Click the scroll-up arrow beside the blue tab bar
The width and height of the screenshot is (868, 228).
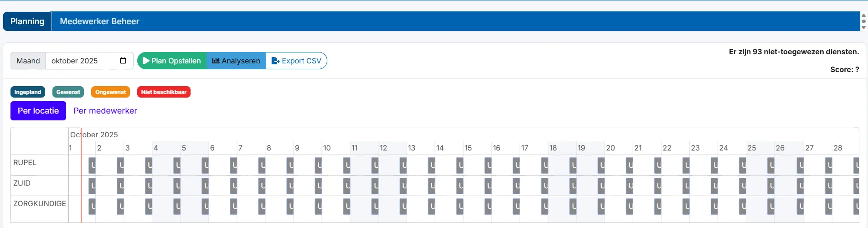[x=863, y=15]
